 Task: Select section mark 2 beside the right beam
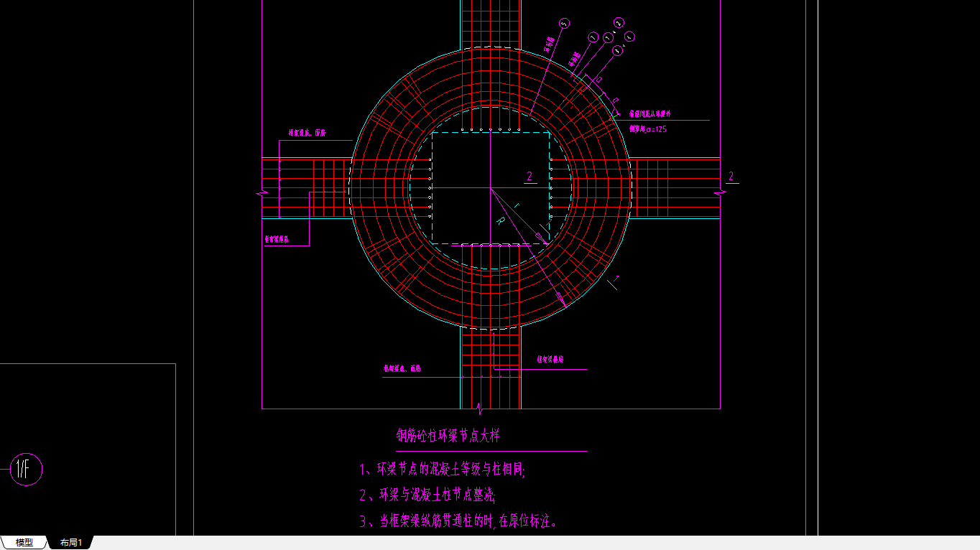[x=731, y=177]
